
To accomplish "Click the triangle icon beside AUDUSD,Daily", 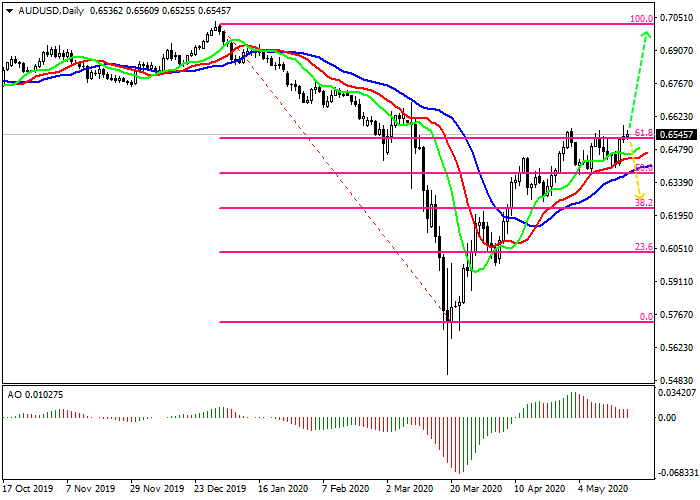I will tap(8, 9).
